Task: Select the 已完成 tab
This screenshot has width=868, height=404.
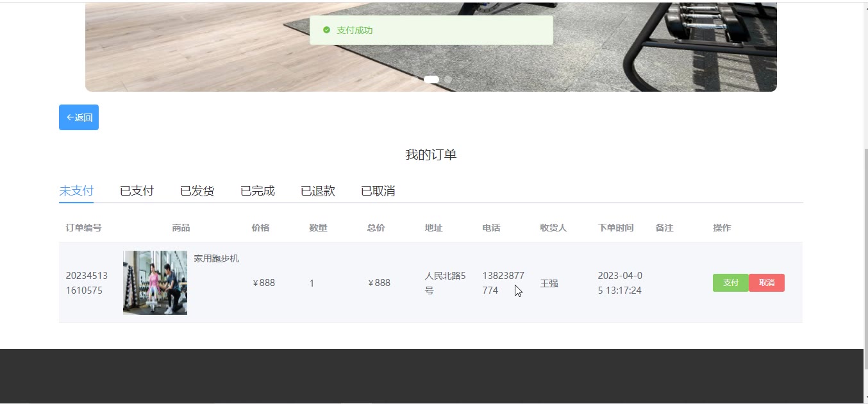Action: [x=257, y=190]
